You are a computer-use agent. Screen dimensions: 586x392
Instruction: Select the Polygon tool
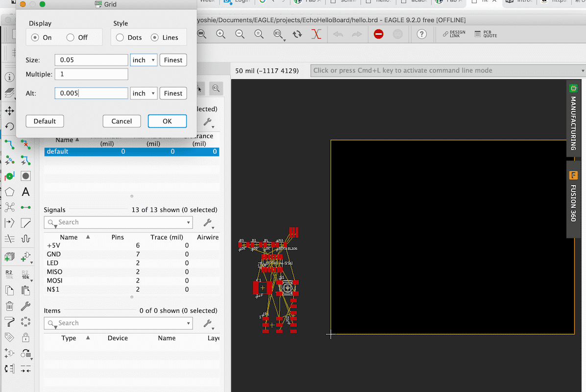pos(10,192)
